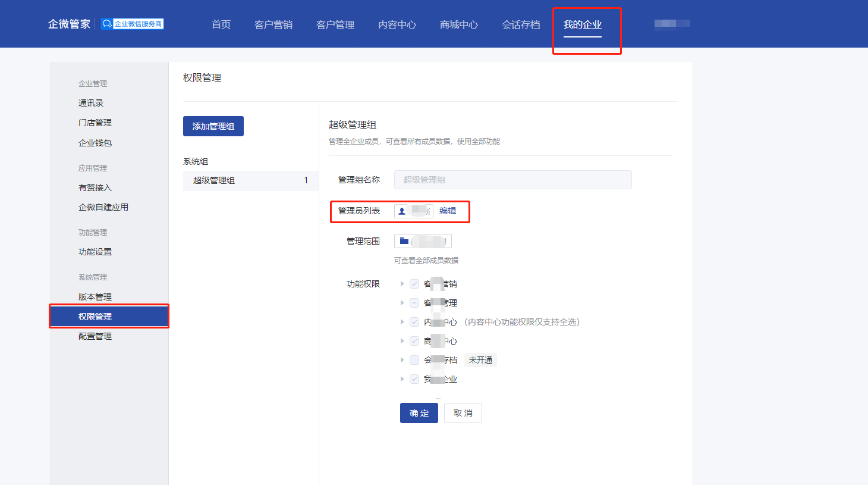
Task: Click the folder icon in 管理范围
Action: (x=404, y=241)
